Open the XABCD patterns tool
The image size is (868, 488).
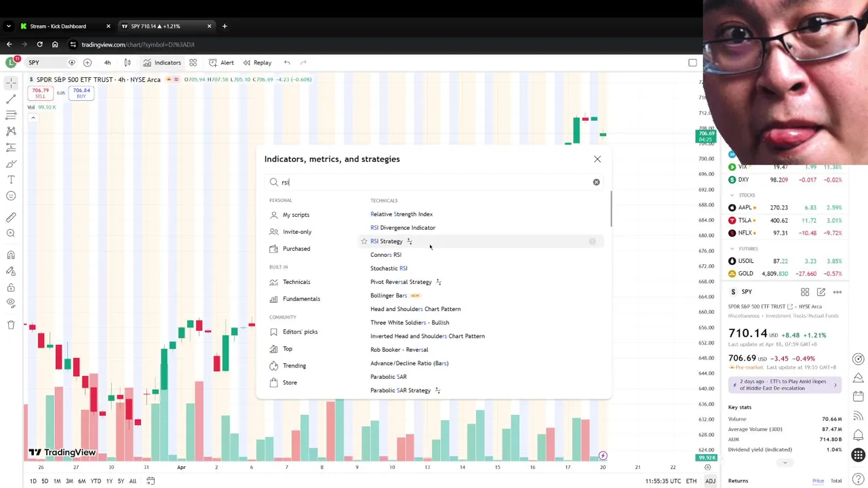click(11, 131)
